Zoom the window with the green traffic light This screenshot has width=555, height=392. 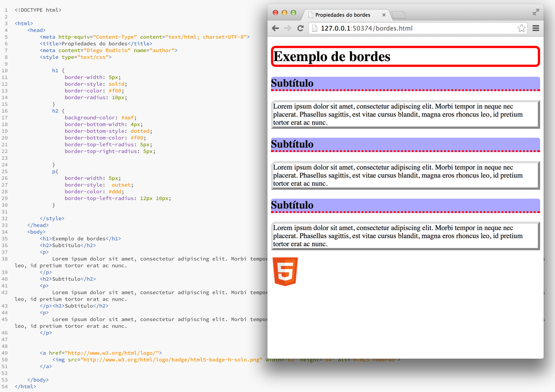pyautogui.click(x=294, y=13)
